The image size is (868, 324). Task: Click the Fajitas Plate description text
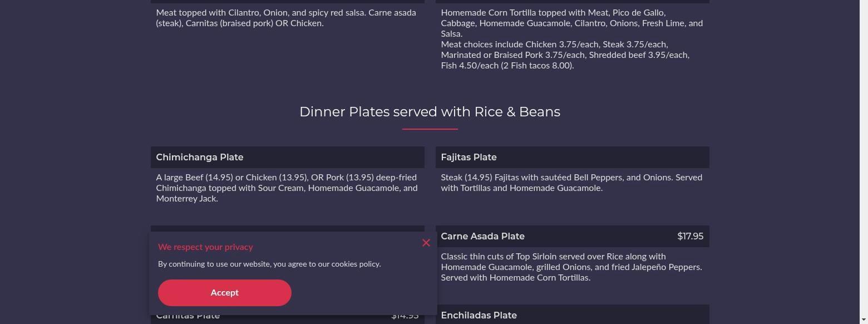point(571,183)
